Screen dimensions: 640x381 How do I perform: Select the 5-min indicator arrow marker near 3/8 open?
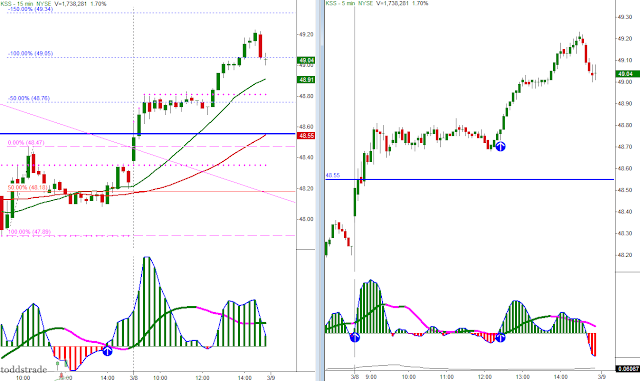[355, 337]
